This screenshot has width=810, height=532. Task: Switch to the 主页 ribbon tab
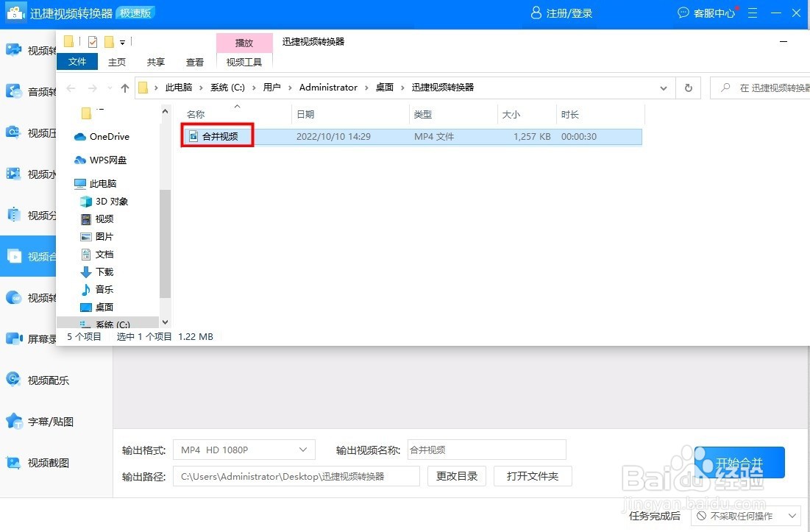coord(117,62)
